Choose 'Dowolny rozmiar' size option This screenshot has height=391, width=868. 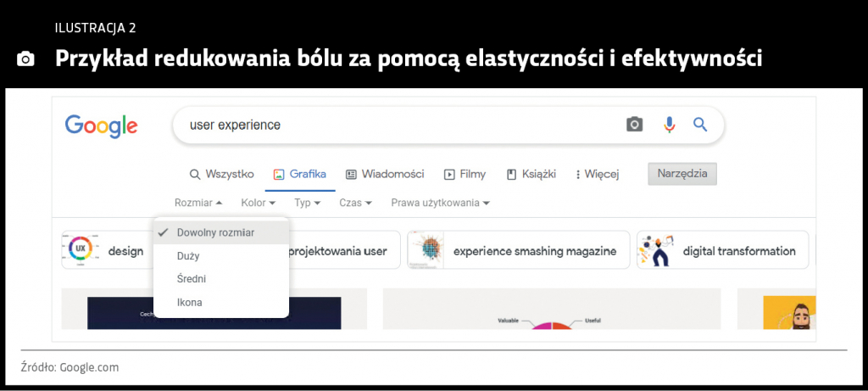[221, 232]
